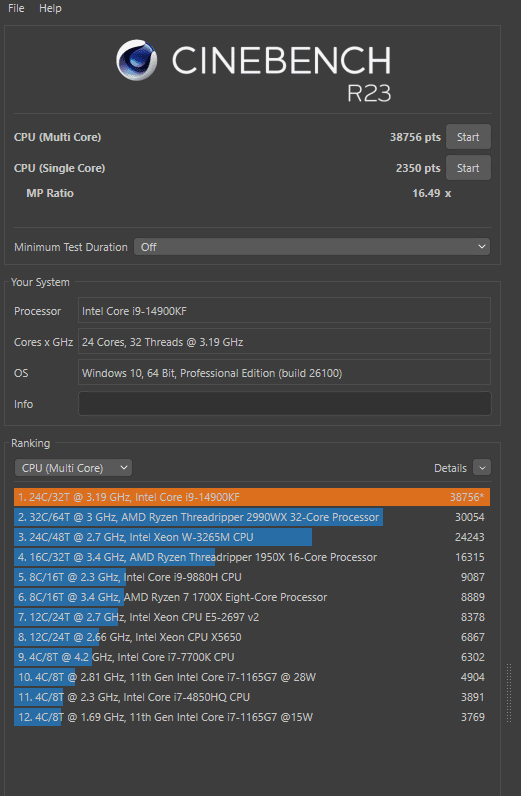Select the Threadripper 1950X ranking row

click(x=252, y=557)
